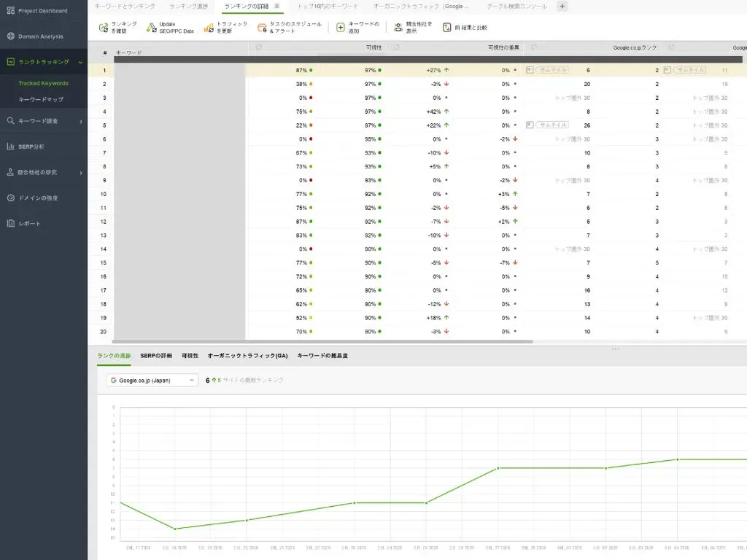Image resolution: width=747 pixels, height=560 pixels.
Task: Expand the 競合他社の研究 sidebar section
Action: (80, 173)
